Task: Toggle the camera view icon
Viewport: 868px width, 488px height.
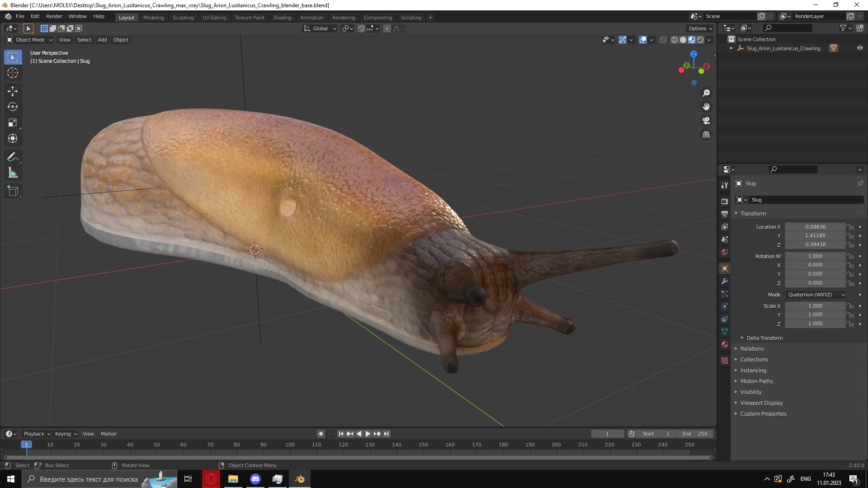Action: coord(706,121)
